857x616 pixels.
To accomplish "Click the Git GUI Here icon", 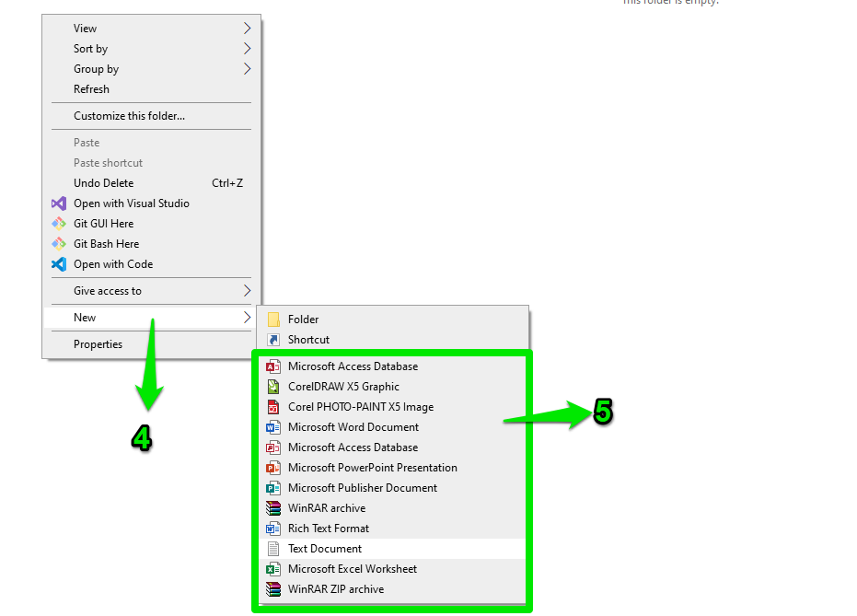I will (x=59, y=224).
